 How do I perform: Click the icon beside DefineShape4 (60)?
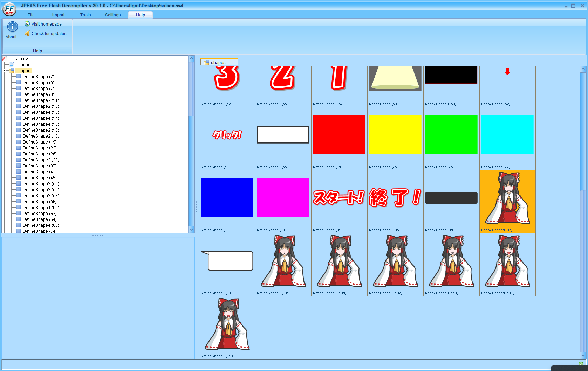(19, 208)
